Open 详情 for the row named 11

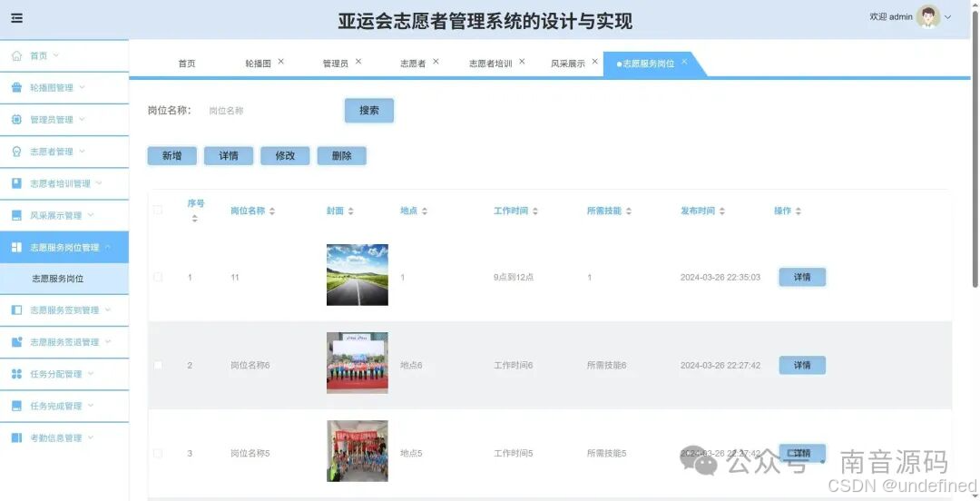pos(802,277)
